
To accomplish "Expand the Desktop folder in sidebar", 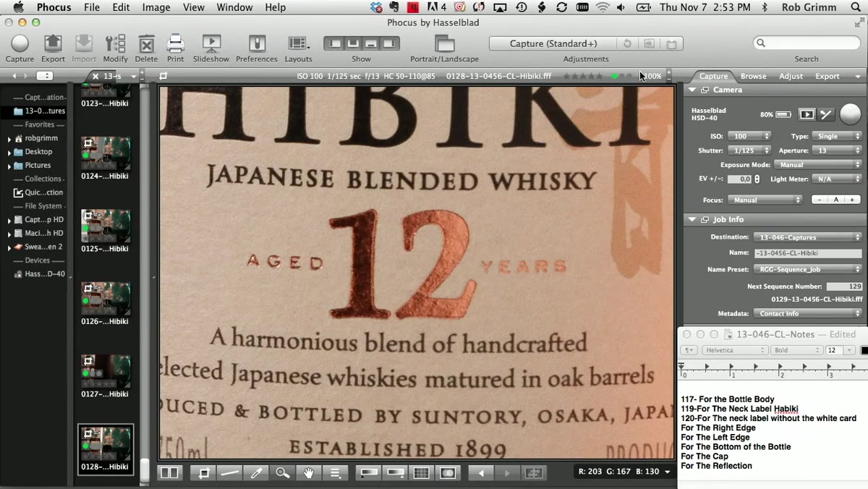I will pyautogui.click(x=9, y=152).
